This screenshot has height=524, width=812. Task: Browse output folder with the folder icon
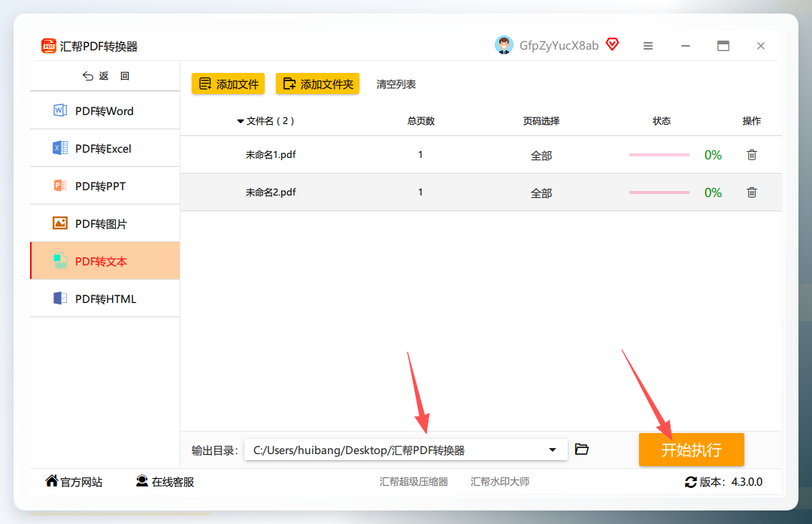click(x=582, y=449)
